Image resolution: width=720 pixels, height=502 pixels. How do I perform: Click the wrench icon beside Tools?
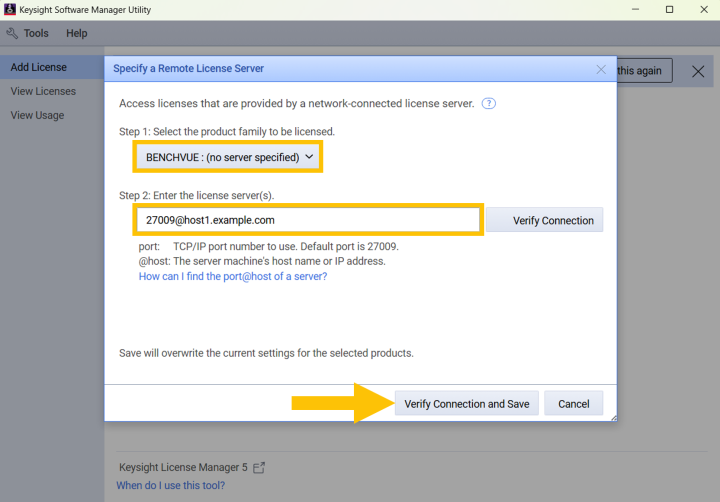12,33
